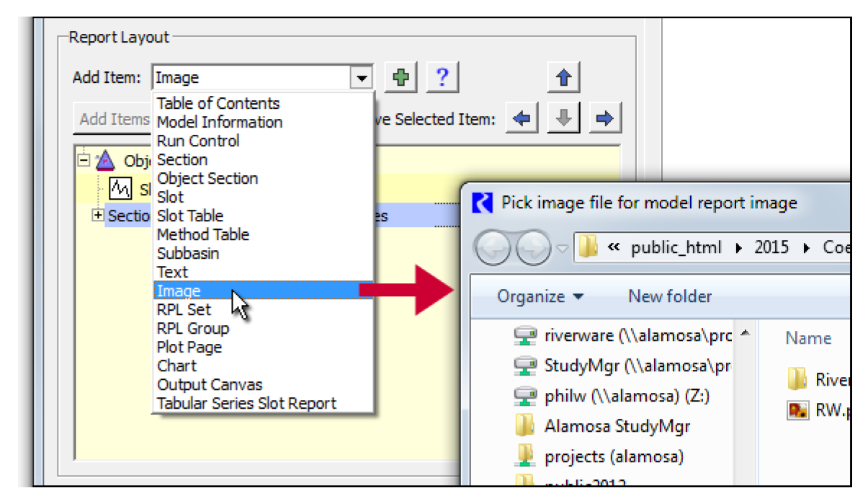This screenshot has height=501, width=868.
Task: Expand the Section tree node
Action: click(98, 216)
